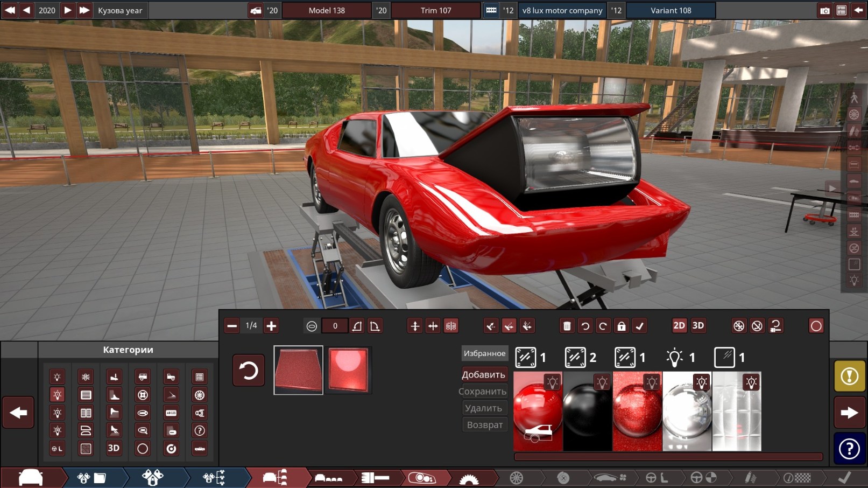Redo fixture action

click(x=603, y=326)
